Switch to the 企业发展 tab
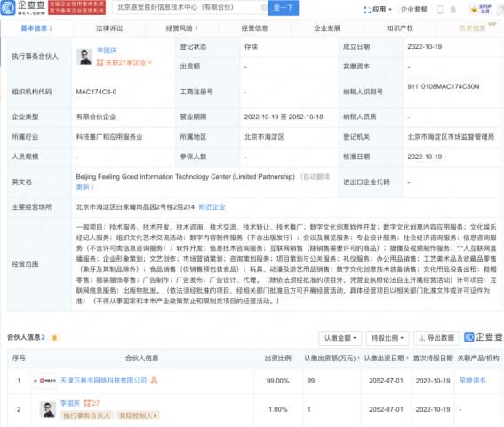Screen dimensions: 504x427 click(327, 28)
